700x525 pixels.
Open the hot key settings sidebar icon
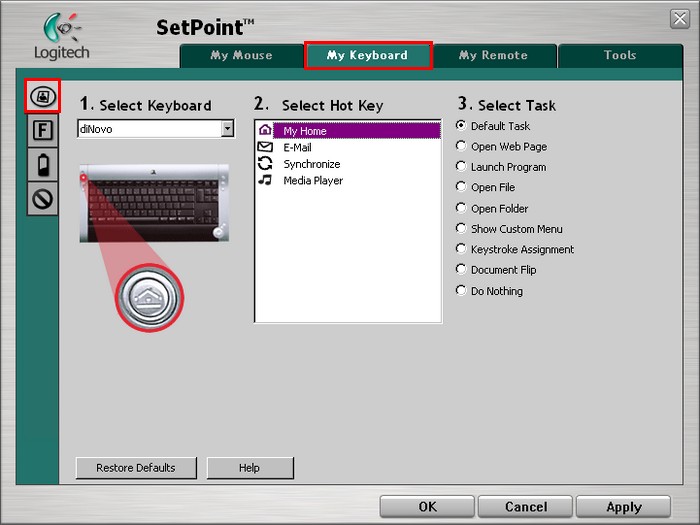coord(42,96)
